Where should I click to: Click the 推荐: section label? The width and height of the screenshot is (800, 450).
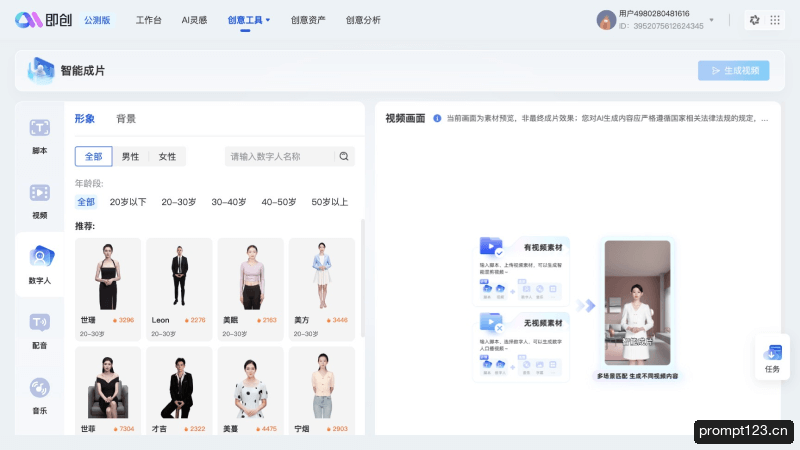tap(85, 226)
